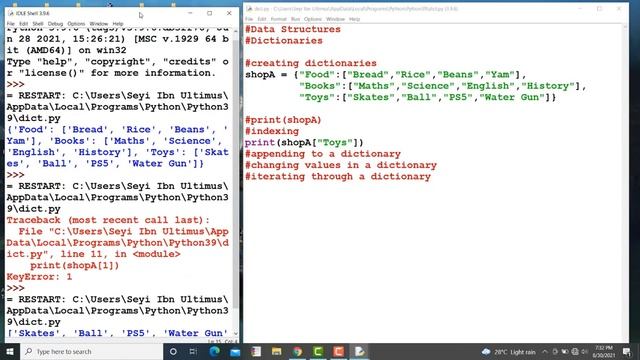Open Mail app from taskbar
Image resolution: width=640 pixels, height=360 pixels.
(235, 351)
